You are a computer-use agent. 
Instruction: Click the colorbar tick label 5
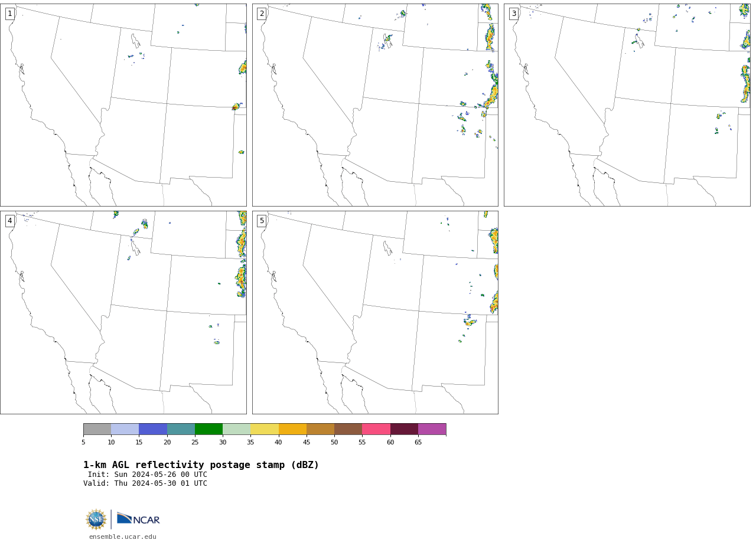pyautogui.click(x=83, y=442)
